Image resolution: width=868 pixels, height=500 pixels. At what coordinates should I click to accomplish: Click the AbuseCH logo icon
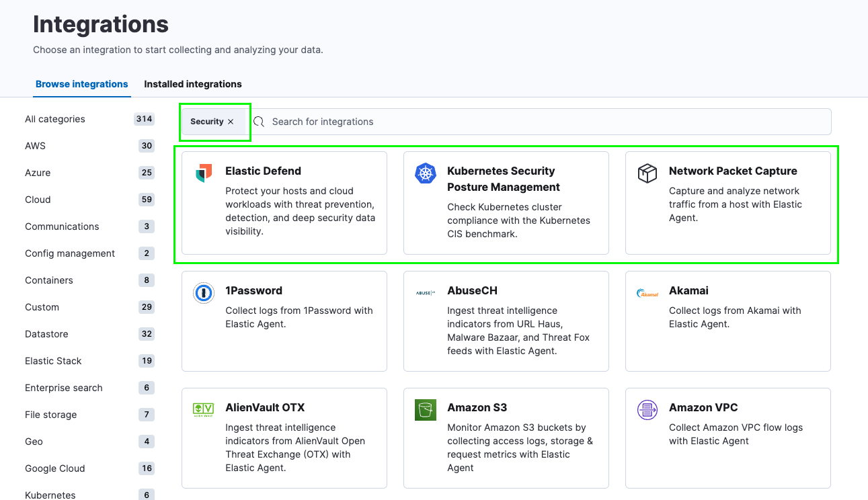coord(426,292)
